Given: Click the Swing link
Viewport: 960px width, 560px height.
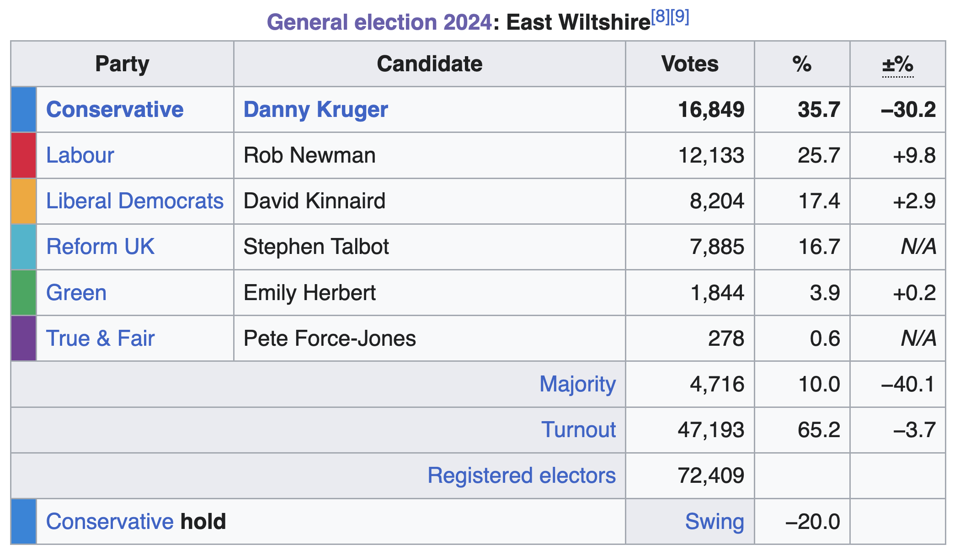Looking at the screenshot, I should coord(715,522).
